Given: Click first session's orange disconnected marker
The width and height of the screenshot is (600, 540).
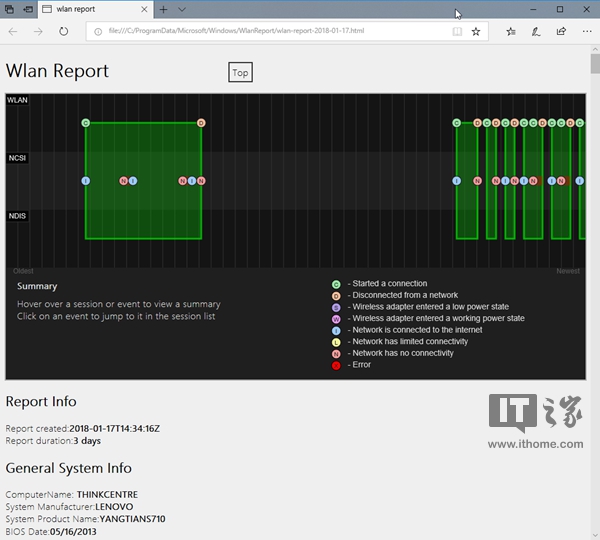Looking at the screenshot, I should 201,123.
